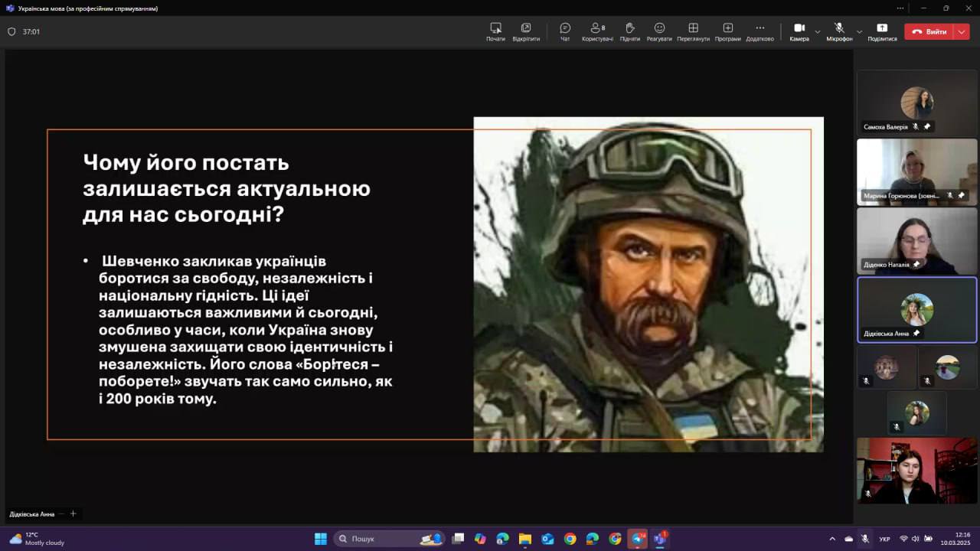This screenshot has width=980, height=551.
Task: Expand microphone options dropdown arrow
Action: click(x=859, y=32)
